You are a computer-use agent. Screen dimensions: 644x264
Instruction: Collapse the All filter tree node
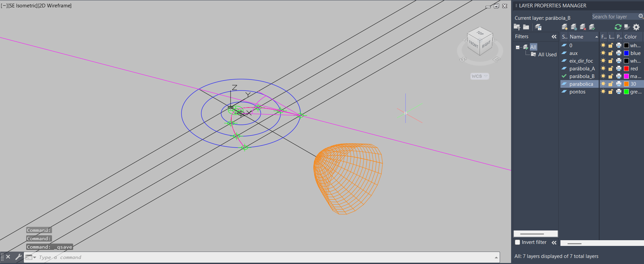517,47
